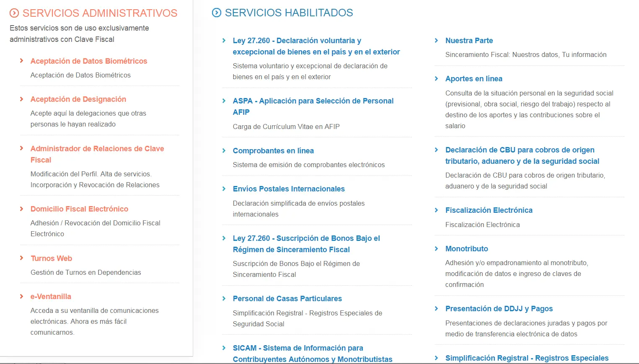The image size is (639, 364).
Task: Open Ley 27.260 Declaración voluntaria link
Action: pos(316,46)
